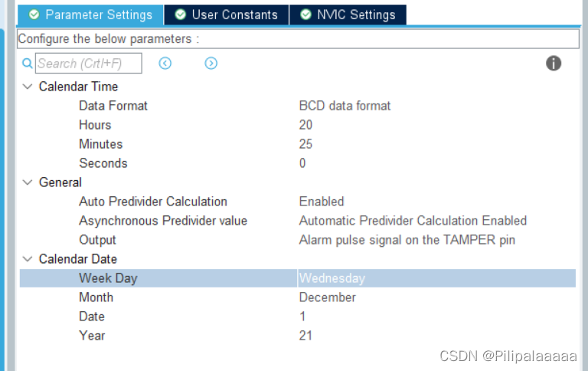Viewport: 588px width, 371px height.
Task: Edit the Seconds value 0
Action: [x=302, y=163]
